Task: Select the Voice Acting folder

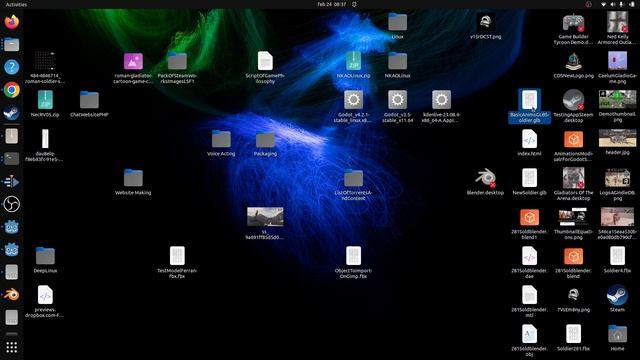Action: pos(221,143)
